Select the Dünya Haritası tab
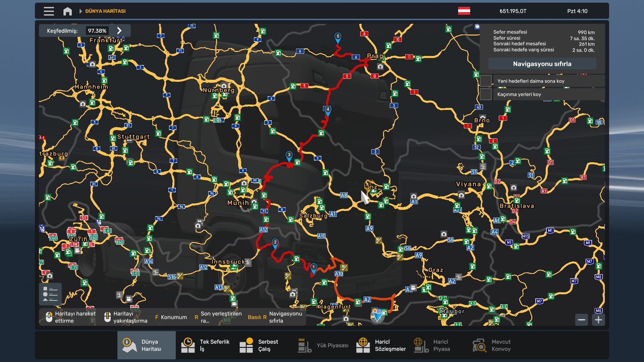This screenshot has width=644, height=362. 147,345
